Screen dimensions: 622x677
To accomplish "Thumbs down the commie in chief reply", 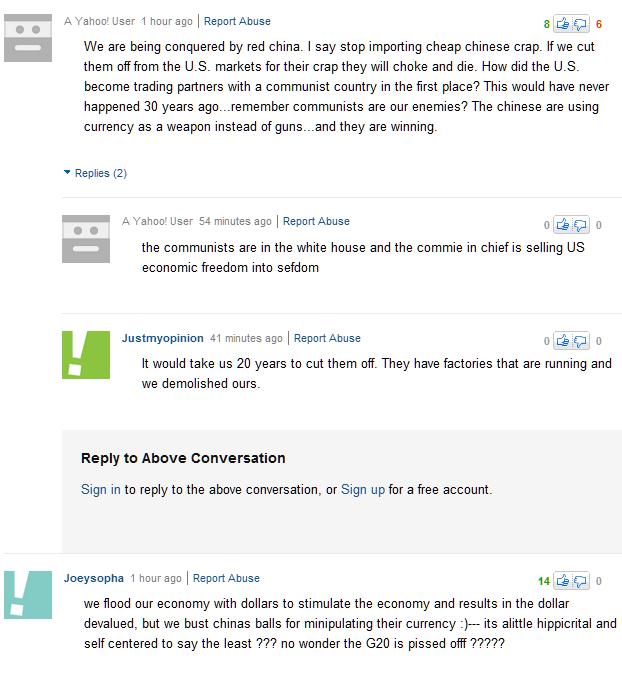I will tap(581, 225).
